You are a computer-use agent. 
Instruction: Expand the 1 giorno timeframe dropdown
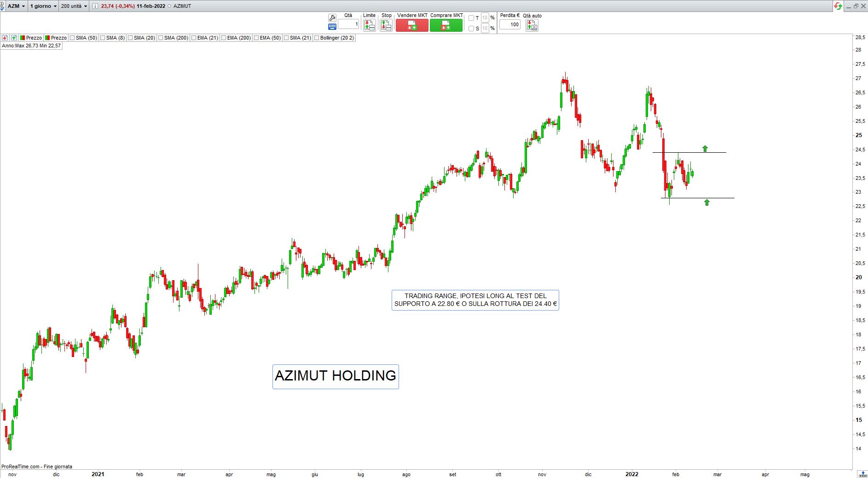(x=44, y=6)
